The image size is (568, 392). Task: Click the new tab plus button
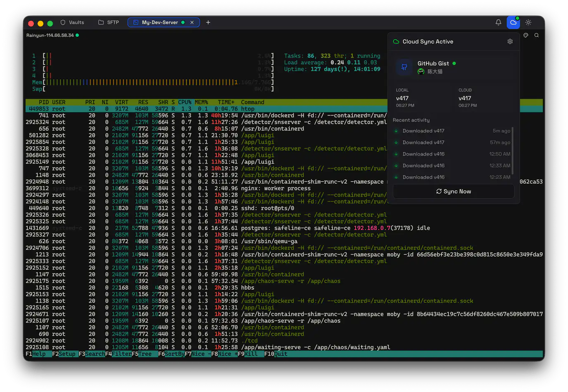[208, 22]
